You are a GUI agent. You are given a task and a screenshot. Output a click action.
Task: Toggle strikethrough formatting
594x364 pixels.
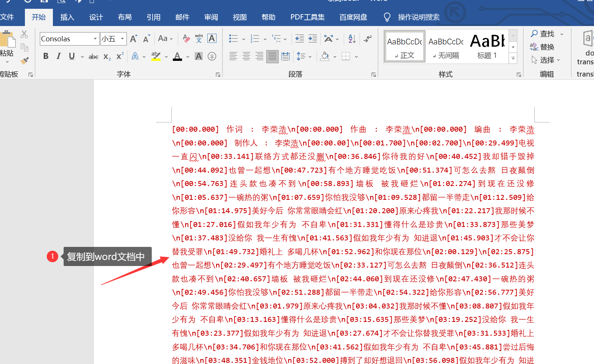click(94, 57)
